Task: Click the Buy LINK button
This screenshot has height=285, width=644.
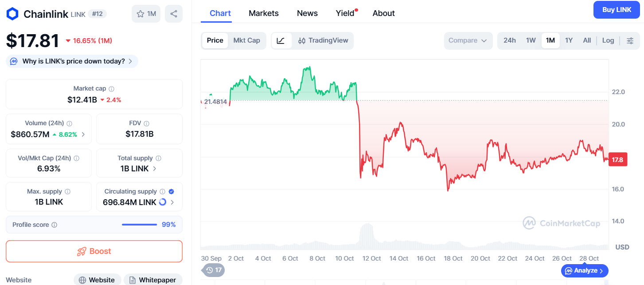Action: 616,9
